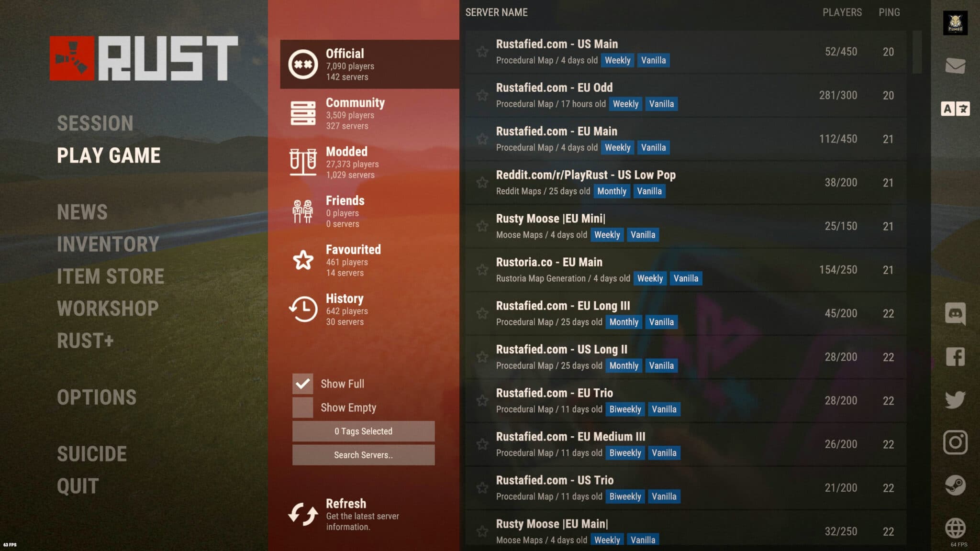The image size is (980, 551).
Task: Toggle the Show Empty servers checkbox
Action: pos(303,407)
